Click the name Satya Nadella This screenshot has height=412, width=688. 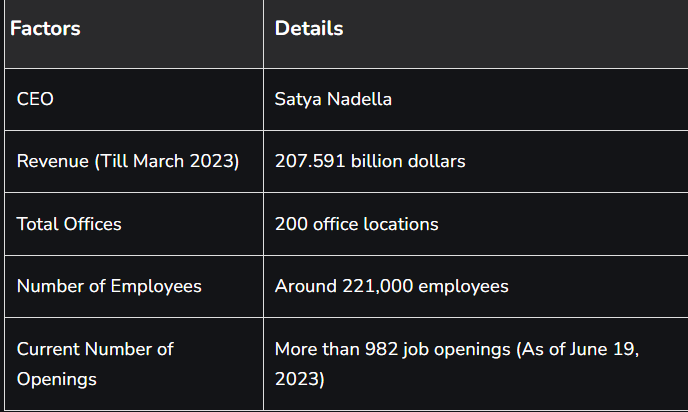(335, 100)
